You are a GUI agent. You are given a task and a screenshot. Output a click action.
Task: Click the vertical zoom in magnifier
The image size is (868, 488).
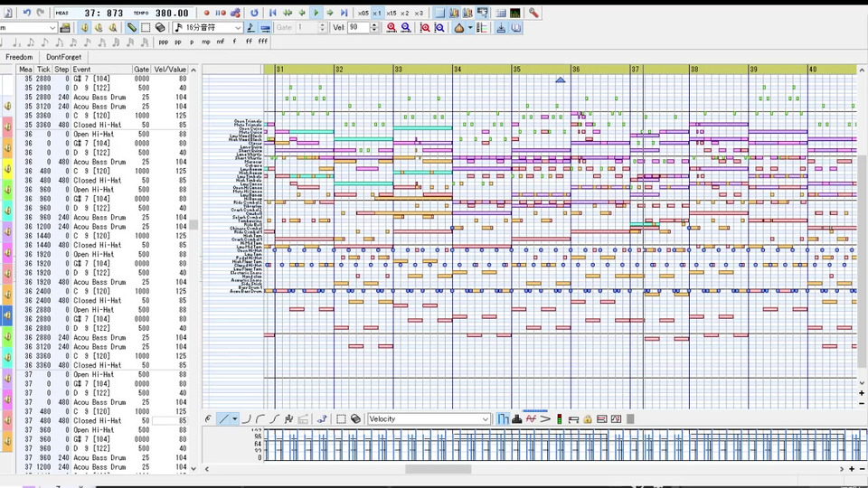(425, 27)
